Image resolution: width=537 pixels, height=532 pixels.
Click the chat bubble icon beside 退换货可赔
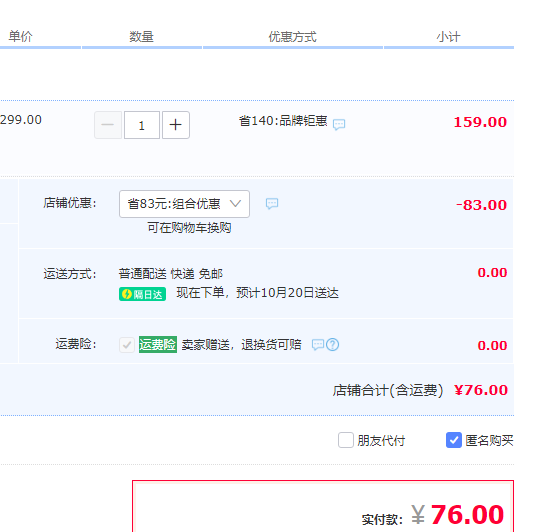pyautogui.click(x=317, y=345)
